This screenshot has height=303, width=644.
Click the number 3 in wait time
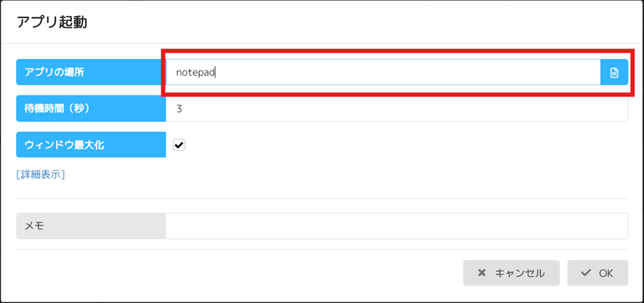click(179, 109)
